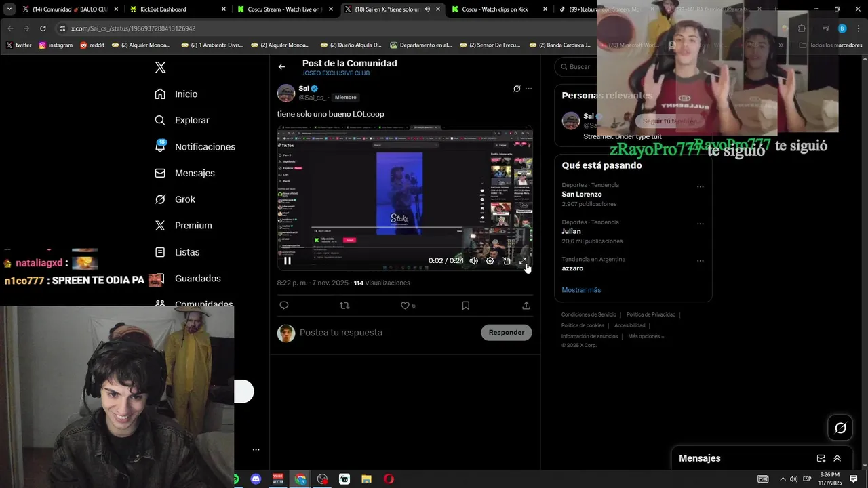This screenshot has width=868, height=488.
Task: Open Sai's profile avatar on the post
Action: [286, 93]
